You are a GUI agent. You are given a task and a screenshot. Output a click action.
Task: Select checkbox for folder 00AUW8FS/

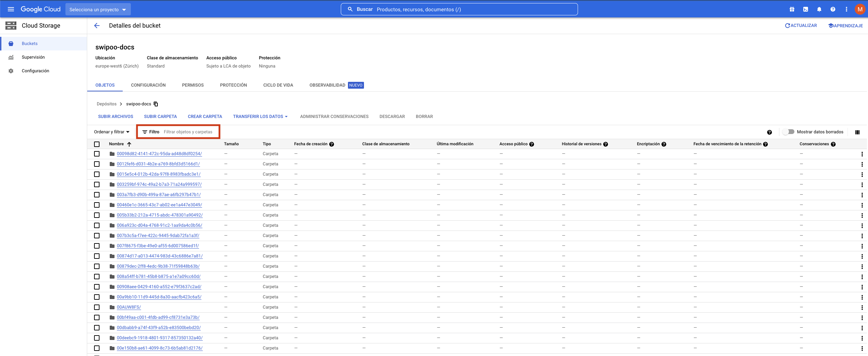tap(97, 307)
